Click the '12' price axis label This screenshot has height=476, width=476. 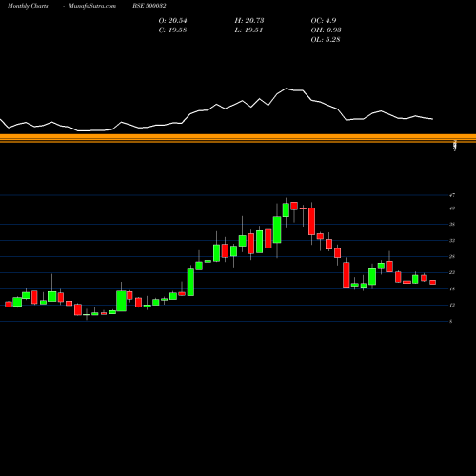[x=452, y=305]
